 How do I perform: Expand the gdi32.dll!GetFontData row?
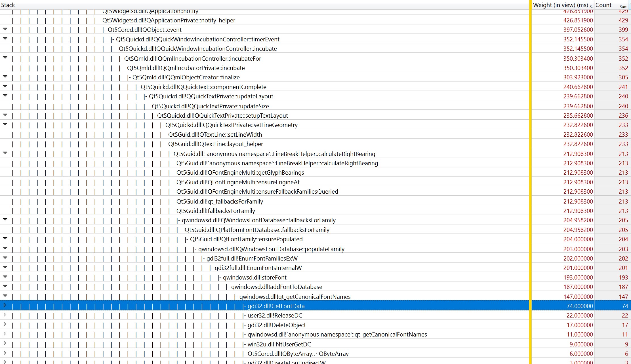tap(5, 306)
